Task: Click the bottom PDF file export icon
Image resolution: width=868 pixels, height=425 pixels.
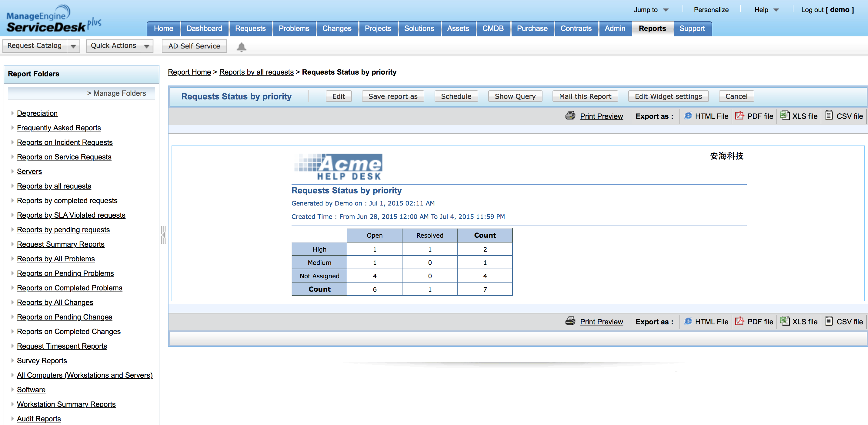Action: [x=739, y=321]
